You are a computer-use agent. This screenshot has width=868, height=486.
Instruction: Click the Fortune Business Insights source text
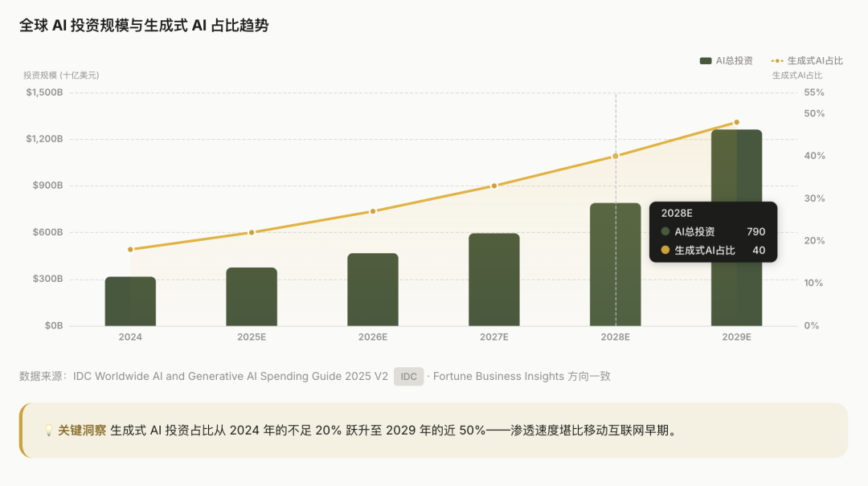point(498,377)
